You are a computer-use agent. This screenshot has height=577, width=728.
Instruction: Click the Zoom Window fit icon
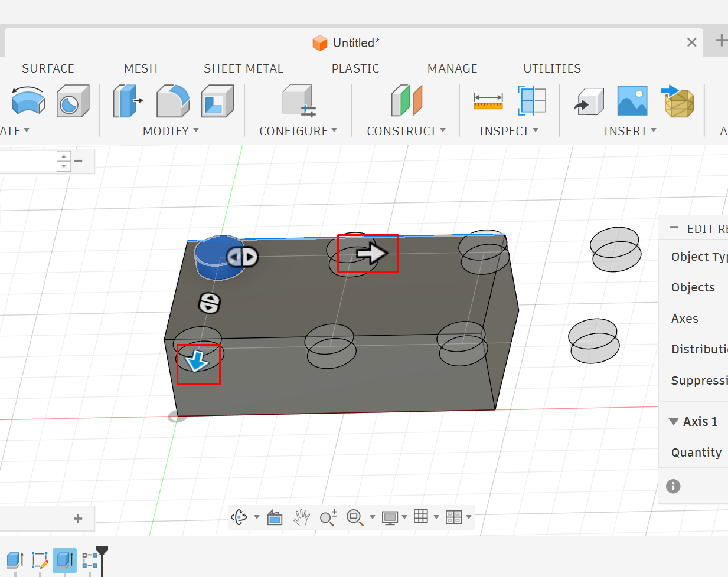355,517
